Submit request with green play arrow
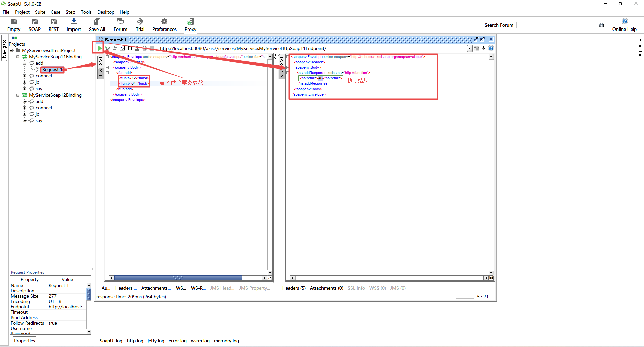 pos(100,48)
